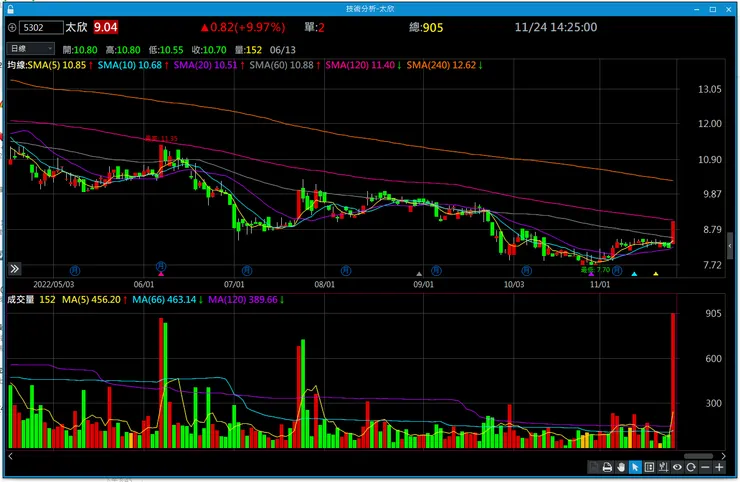
Task: Click the monthly marker near 06/01
Action: pos(161,266)
